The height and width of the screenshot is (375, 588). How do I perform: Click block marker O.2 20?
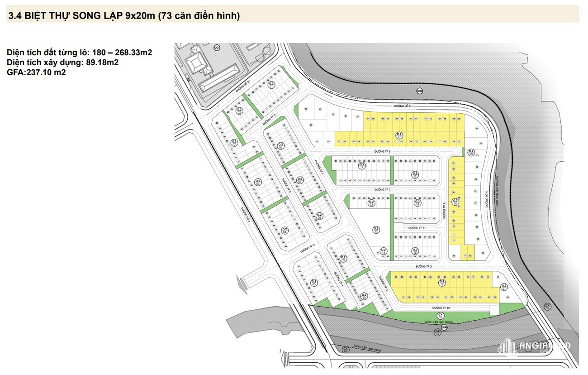(471, 153)
